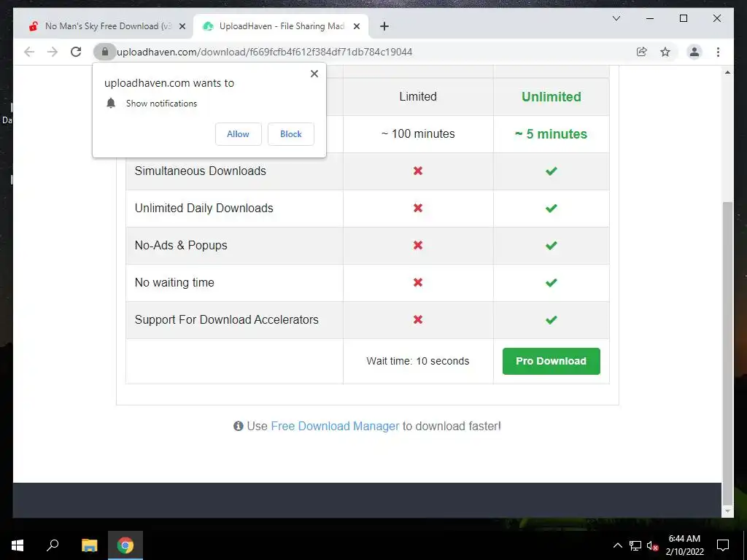
Task: Click the green check for Unlimited Daily Downloads
Action: [x=551, y=208]
